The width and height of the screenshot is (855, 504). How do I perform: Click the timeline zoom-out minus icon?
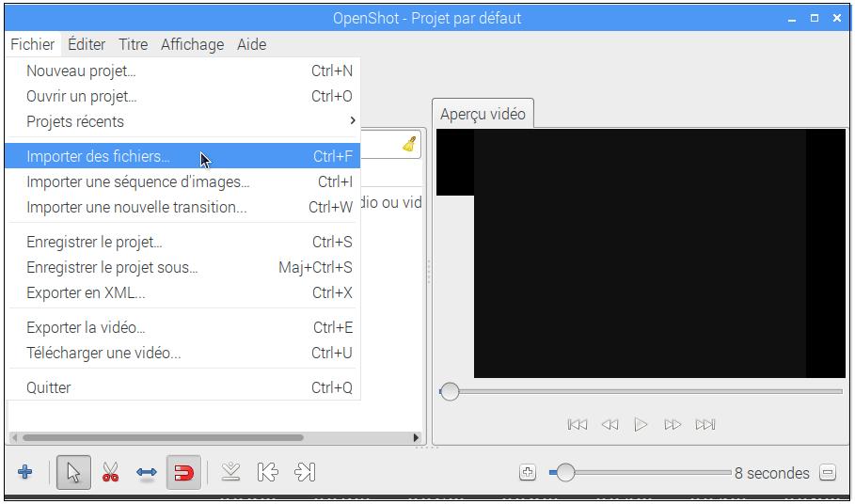828,472
